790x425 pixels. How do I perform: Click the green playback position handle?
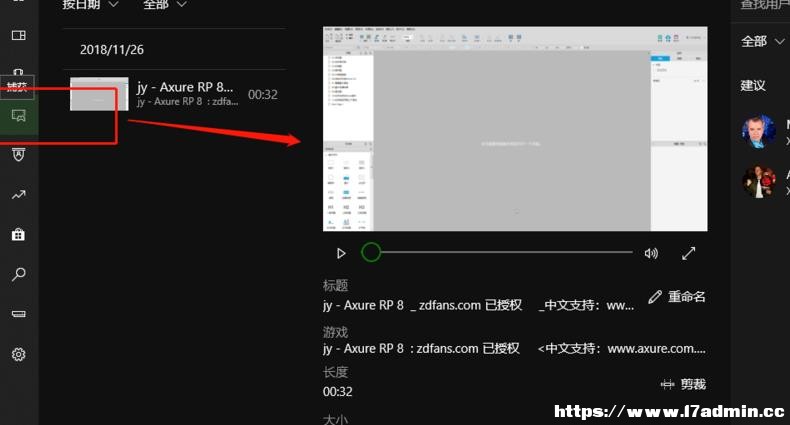371,252
